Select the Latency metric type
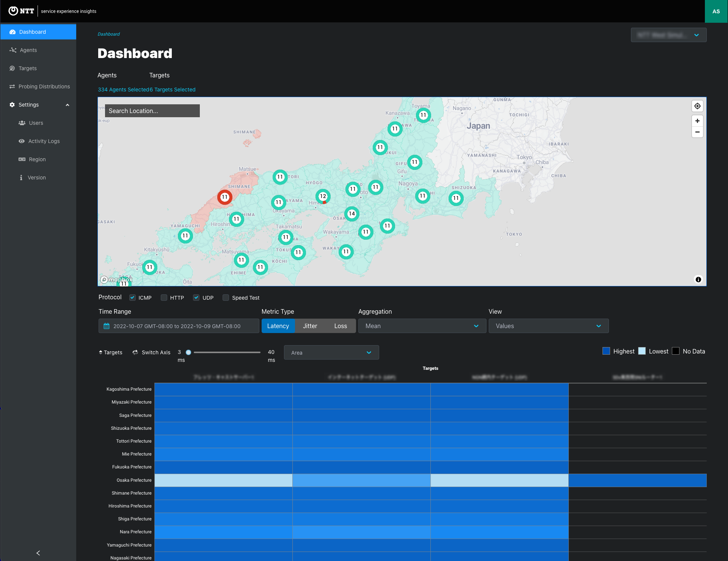728x561 pixels. (278, 326)
